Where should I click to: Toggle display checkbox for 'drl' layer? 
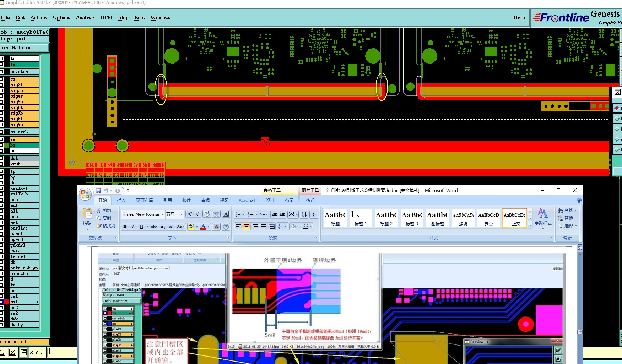[1, 158]
